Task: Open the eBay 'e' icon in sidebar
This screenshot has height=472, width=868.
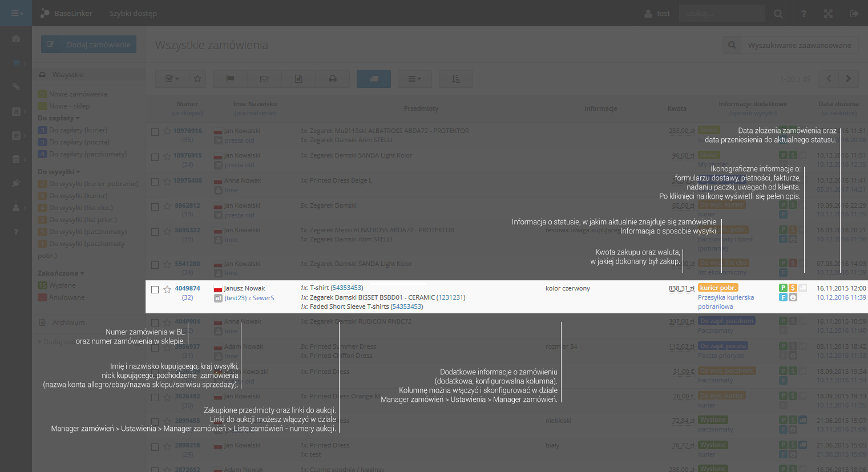Action: click(x=16, y=135)
